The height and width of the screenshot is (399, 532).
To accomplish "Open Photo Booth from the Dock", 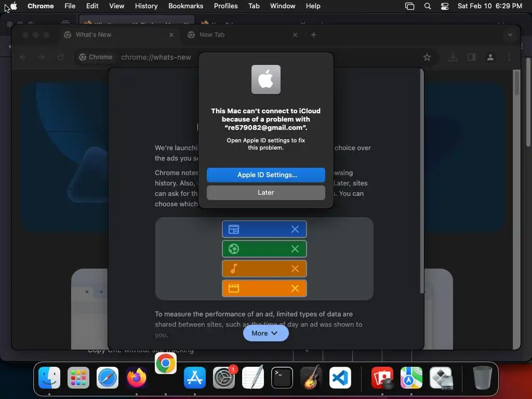I will (x=382, y=378).
